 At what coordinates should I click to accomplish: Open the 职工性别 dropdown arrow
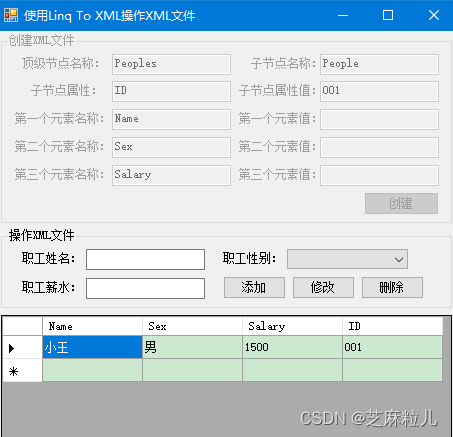click(399, 259)
